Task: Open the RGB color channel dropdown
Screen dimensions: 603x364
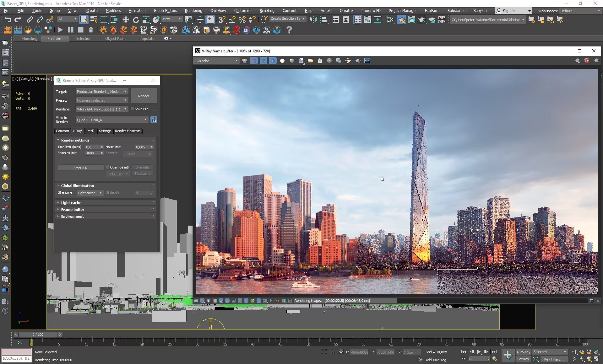Action: tap(216, 61)
